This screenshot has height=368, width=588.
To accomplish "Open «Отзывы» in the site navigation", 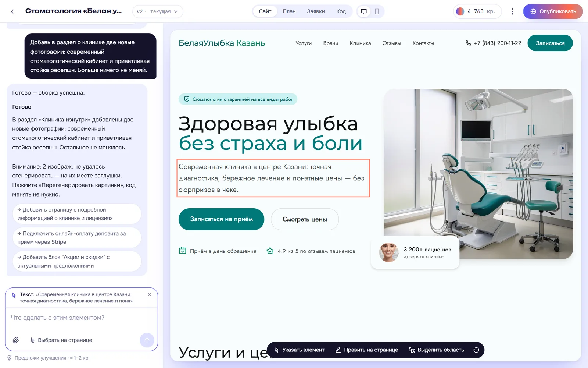I will [x=392, y=43].
